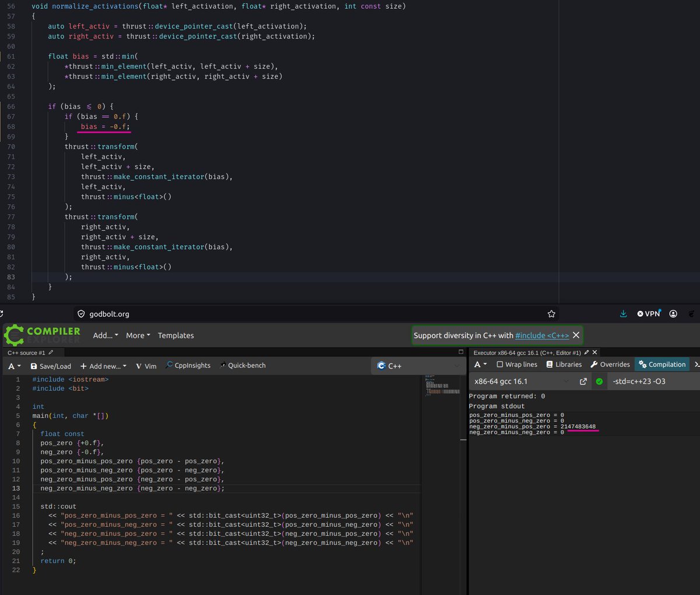Maximize the source editor pane
Viewport: 700px width, 595px height.
[x=461, y=352]
